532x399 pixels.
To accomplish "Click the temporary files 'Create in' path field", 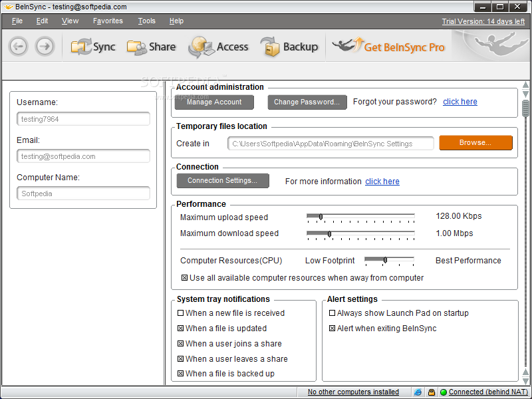I will [x=331, y=144].
